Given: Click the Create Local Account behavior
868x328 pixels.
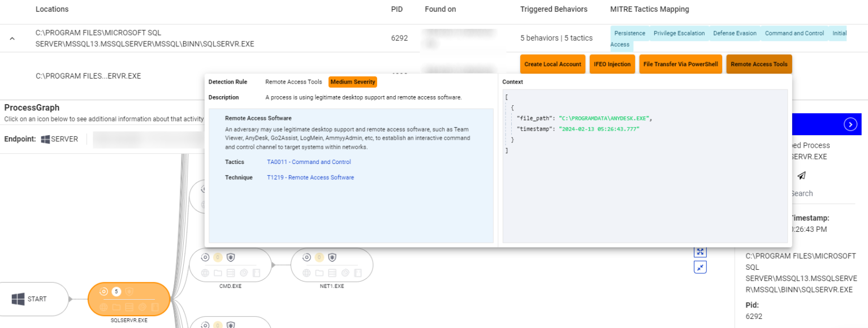Looking at the screenshot, I should tap(552, 64).
